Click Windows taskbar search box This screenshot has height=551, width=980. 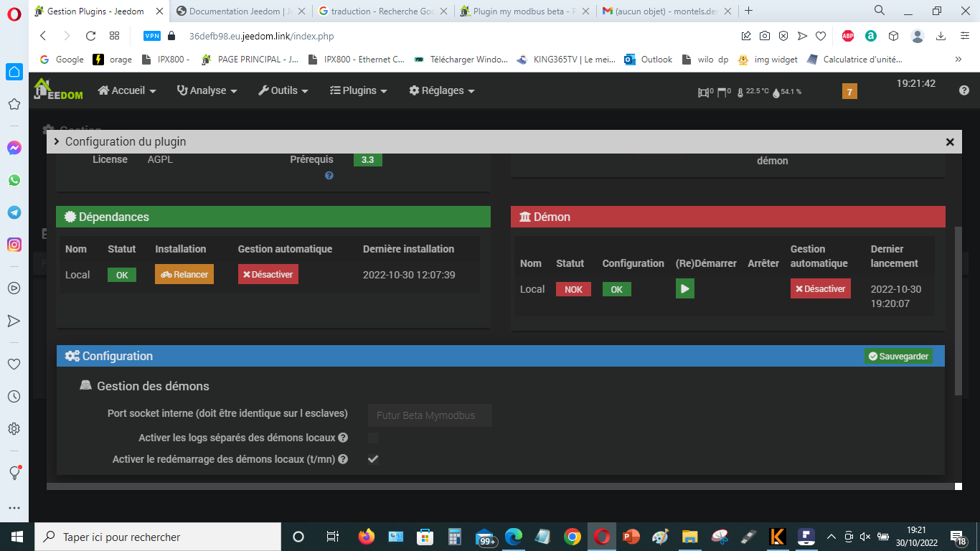tap(159, 537)
